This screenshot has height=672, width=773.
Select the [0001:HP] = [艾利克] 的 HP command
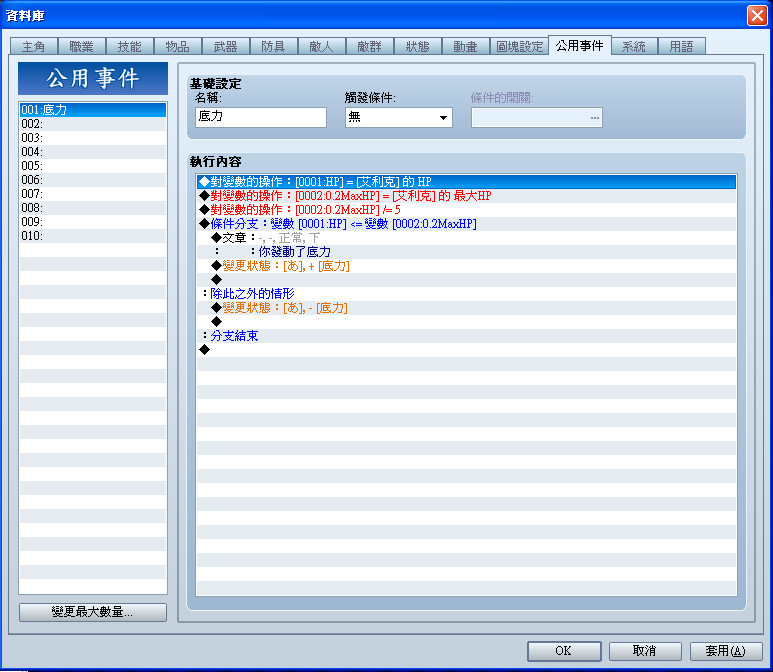466,181
